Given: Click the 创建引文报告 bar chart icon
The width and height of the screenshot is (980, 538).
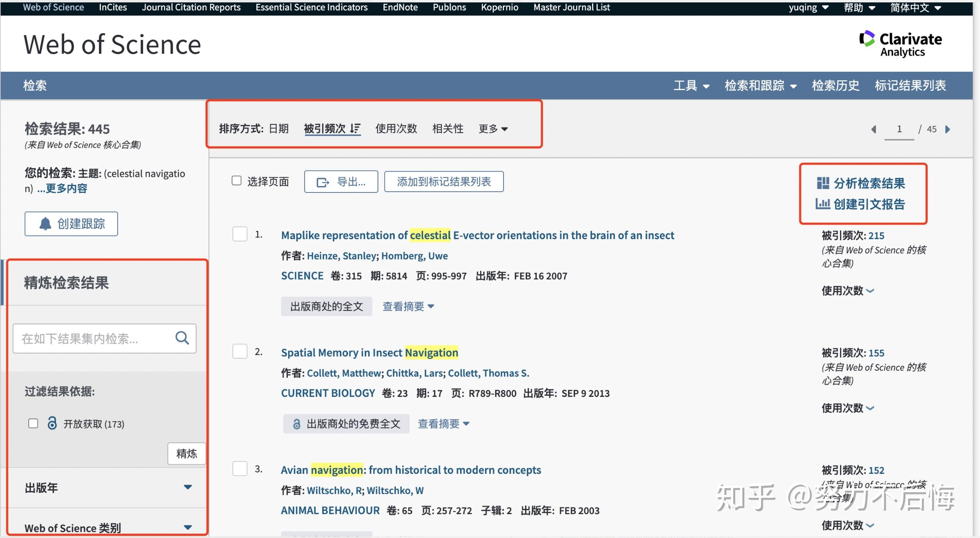Looking at the screenshot, I should [x=823, y=204].
